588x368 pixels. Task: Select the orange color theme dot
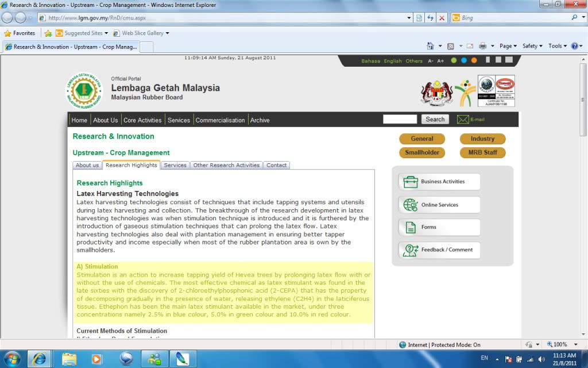point(474,60)
